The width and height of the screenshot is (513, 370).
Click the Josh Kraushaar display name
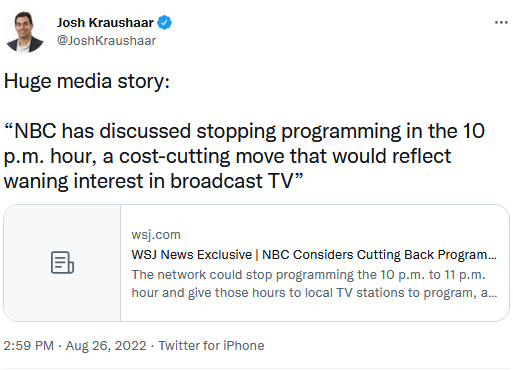(105, 23)
